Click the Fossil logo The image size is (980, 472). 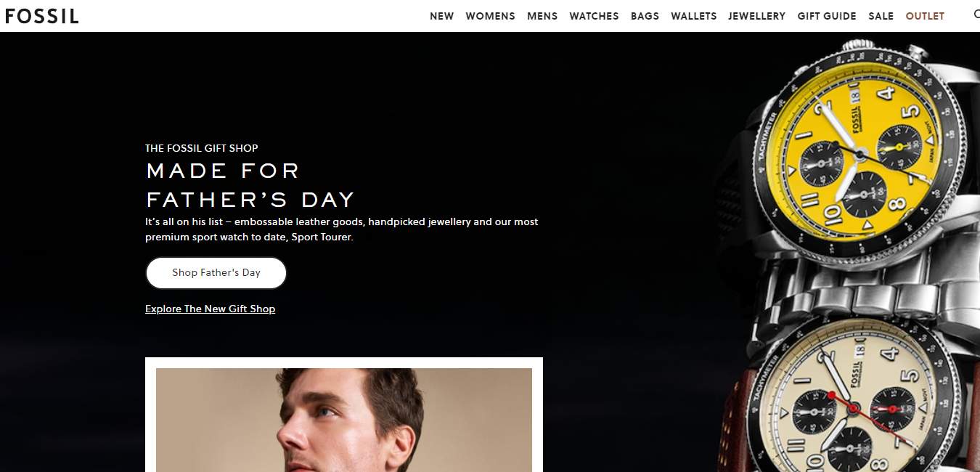41,16
